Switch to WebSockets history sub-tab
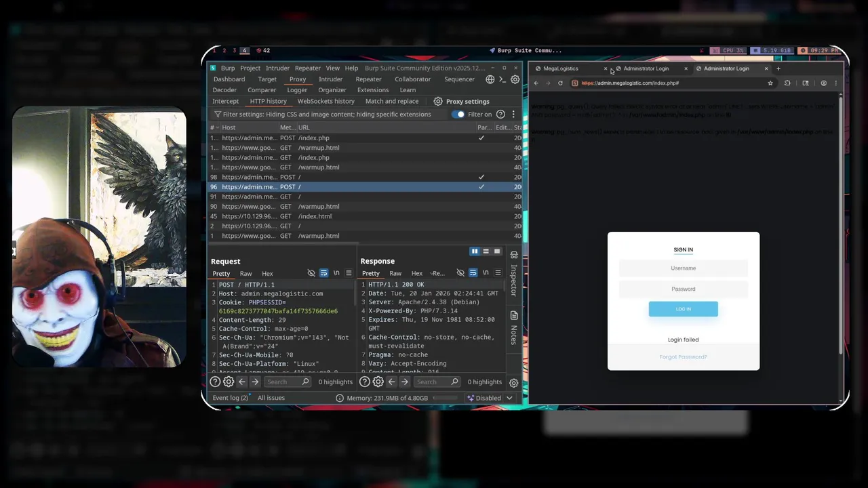This screenshot has width=868, height=488. [326, 102]
